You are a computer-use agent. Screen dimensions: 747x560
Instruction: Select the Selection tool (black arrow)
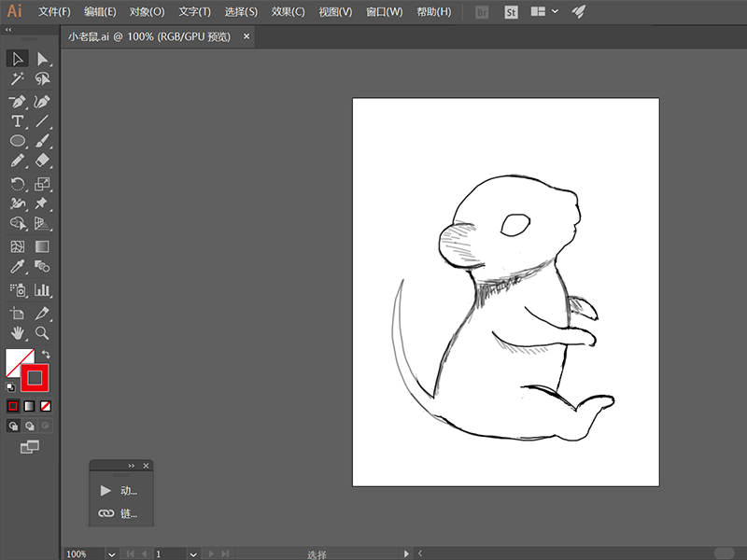click(17, 59)
